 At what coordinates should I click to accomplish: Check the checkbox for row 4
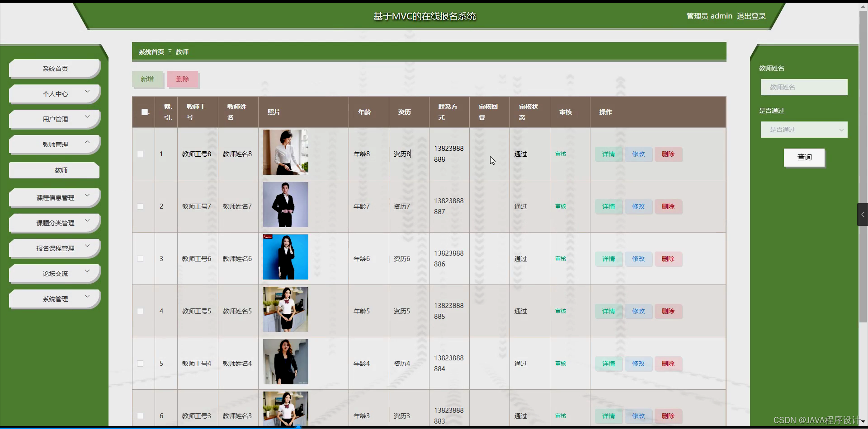click(x=140, y=311)
